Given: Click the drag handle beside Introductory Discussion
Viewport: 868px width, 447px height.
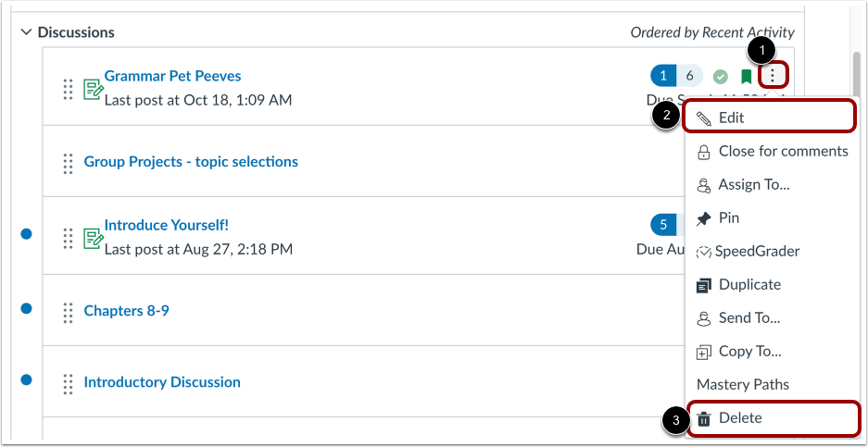Looking at the screenshot, I should [68, 382].
